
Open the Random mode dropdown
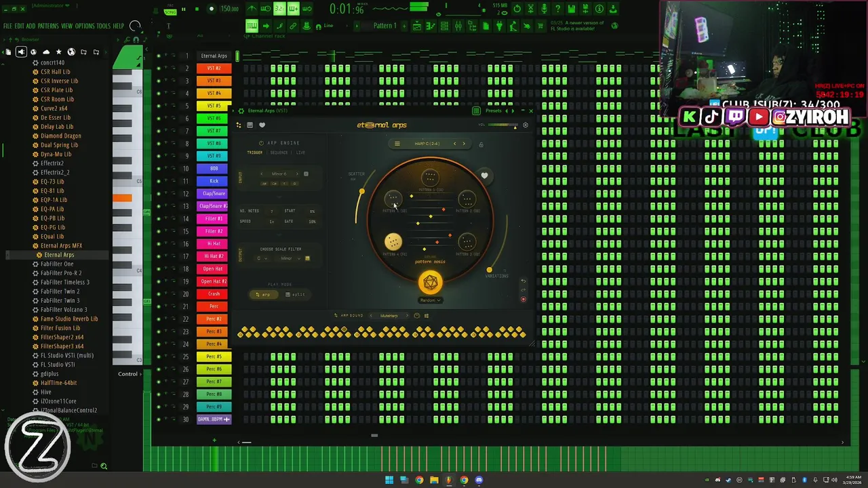[431, 300]
